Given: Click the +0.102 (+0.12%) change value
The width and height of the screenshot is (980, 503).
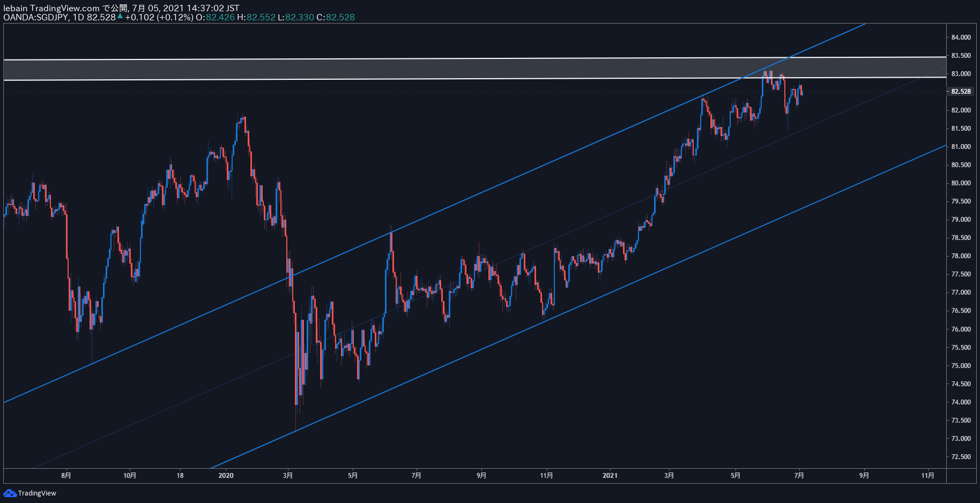Looking at the screenshot, I should click(x=159, y=17).
